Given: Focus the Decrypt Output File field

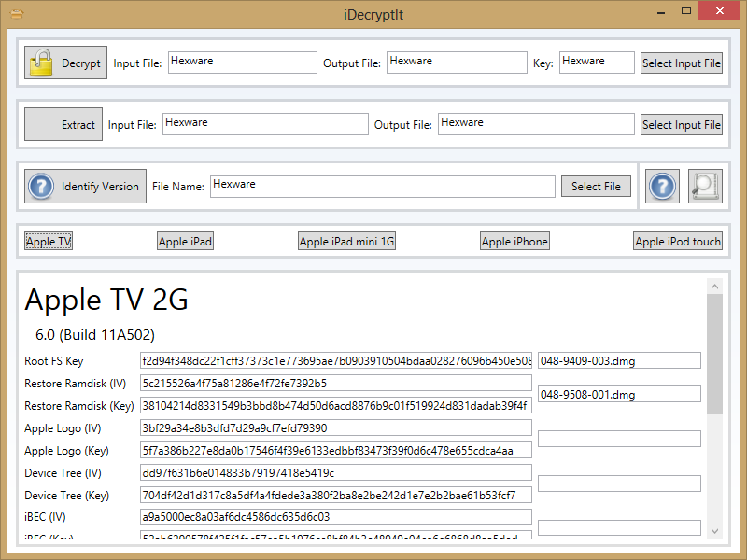Looking at the screenshot, I should 457,63.
